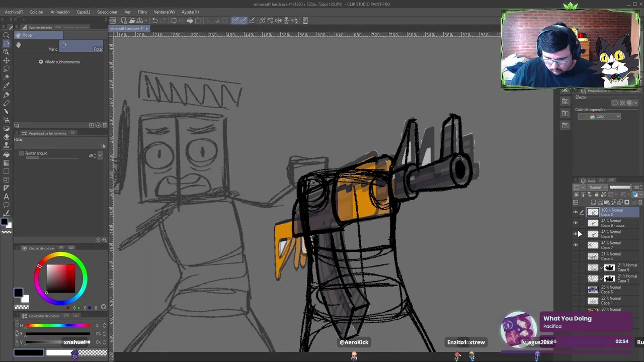The height and width of the screenshot is (362, 644).
Task: Click the New file icon
Action: pyautogui.click(x=123, y=21)
